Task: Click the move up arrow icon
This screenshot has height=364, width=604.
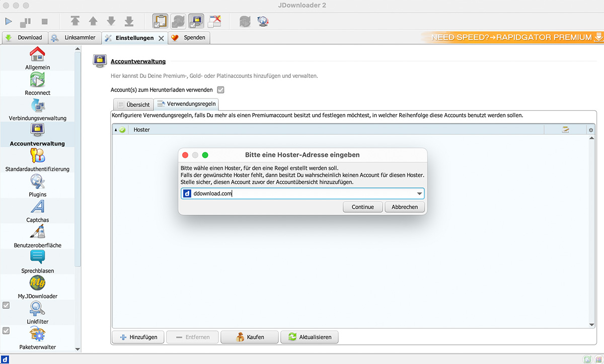Action: 93,21
